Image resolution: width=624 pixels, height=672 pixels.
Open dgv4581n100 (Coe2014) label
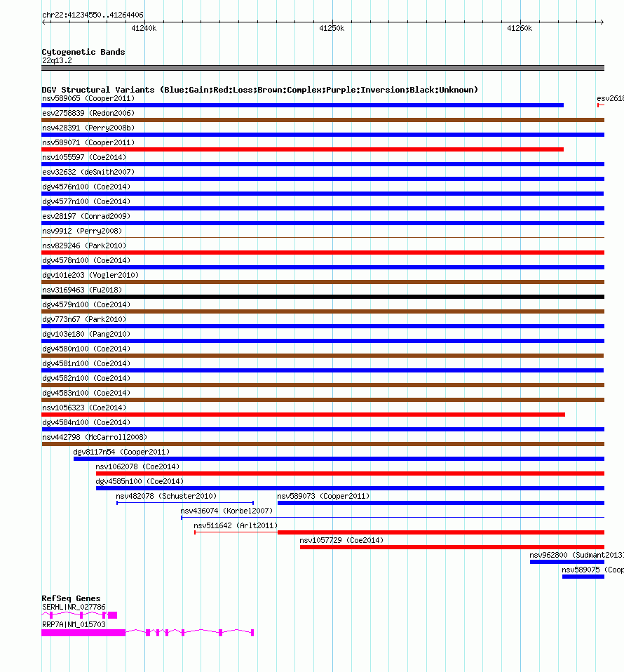pyautogui.click(x=86, y=363)
